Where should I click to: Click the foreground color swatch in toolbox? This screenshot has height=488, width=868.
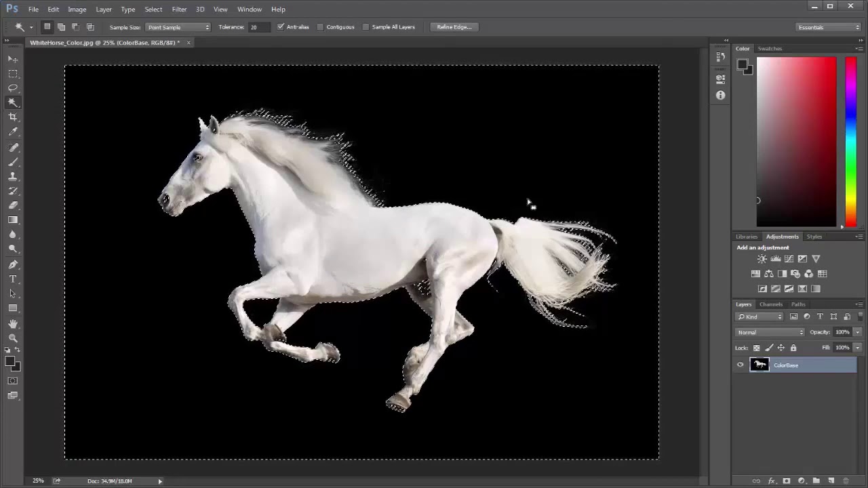[x=10, y=362]
